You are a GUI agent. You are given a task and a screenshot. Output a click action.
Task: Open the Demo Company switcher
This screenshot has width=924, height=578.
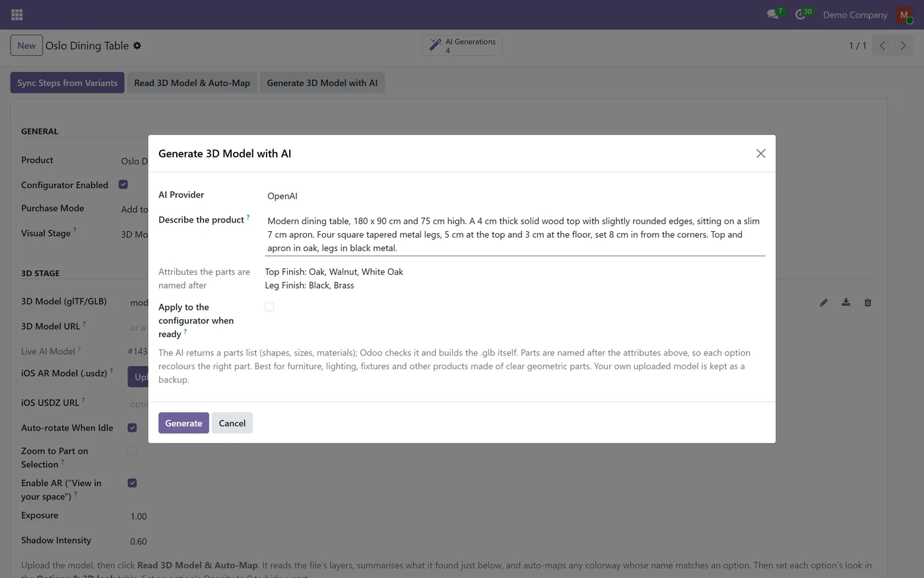point(855,15)
